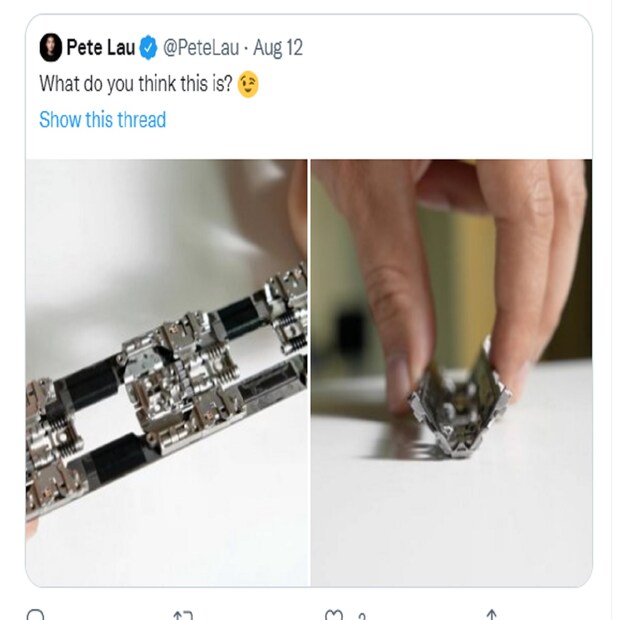The width and height of the screenshot is (620, 620).
Task: Click the like count beside the heart
Action: click(361, 614)
